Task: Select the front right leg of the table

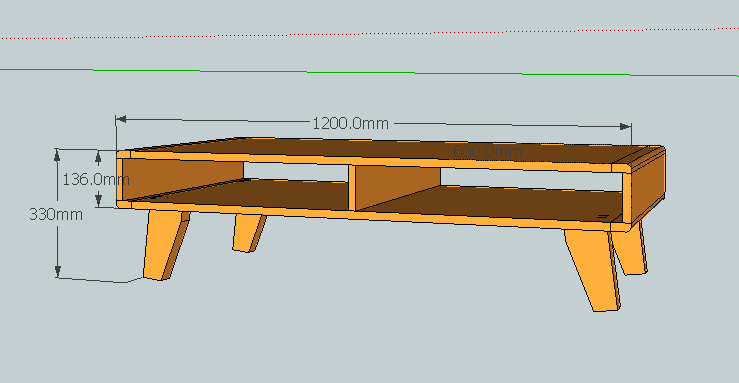Action: [593, 269]
